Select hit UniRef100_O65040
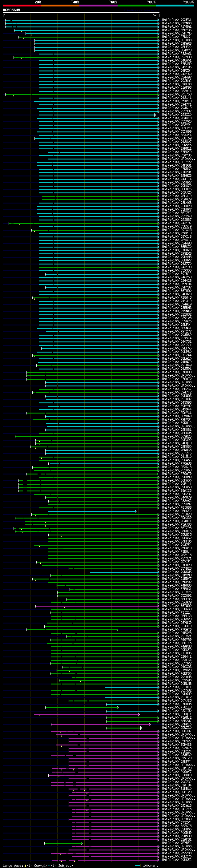 pos(177,416)
